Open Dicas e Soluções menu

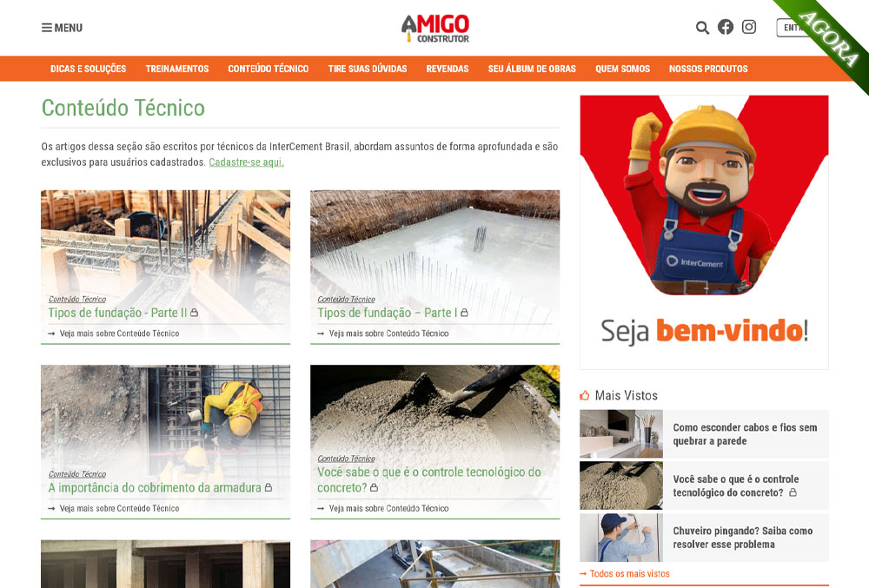click(x=88, y=69)
